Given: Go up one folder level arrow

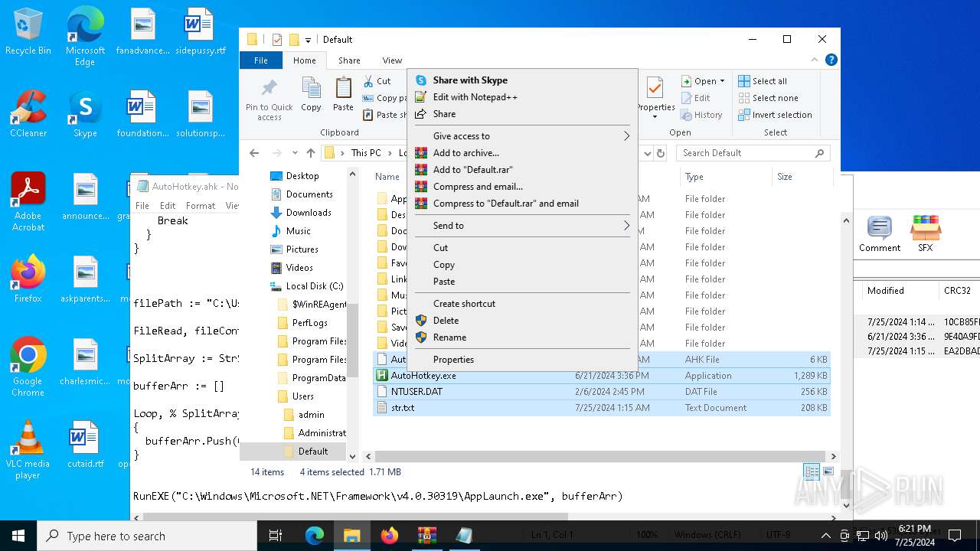Looking at the screenshot, I should click(x=310, y=153).
